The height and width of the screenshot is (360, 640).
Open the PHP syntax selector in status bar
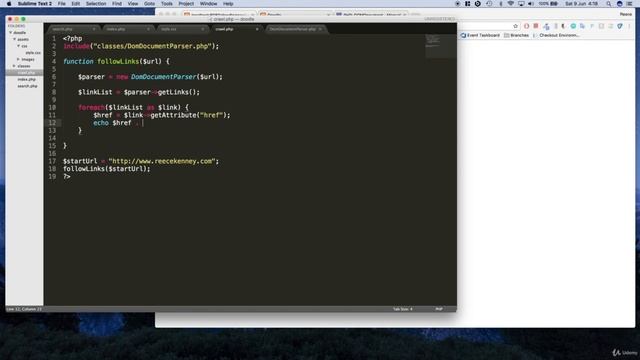coord(439,309)
